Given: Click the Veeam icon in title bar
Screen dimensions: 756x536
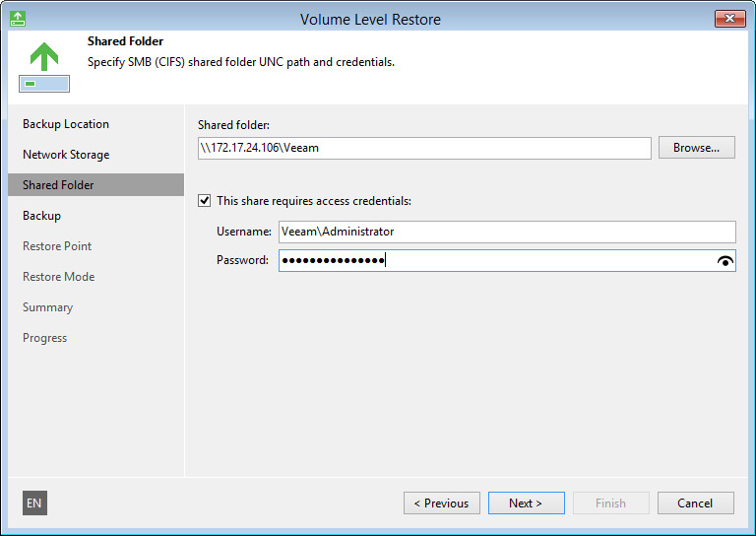Looking at the screenshot, I should [x=18, y=19].
